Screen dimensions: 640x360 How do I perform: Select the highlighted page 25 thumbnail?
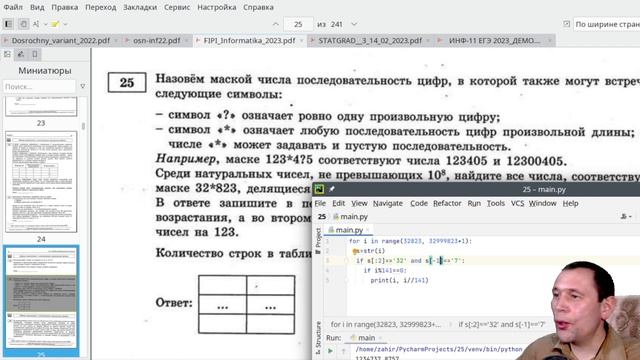(41, 298)
